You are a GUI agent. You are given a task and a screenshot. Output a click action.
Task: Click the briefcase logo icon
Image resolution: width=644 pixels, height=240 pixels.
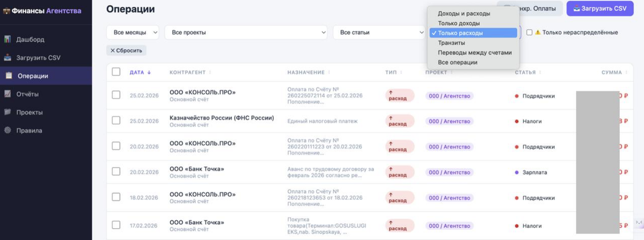coord(7,11)
